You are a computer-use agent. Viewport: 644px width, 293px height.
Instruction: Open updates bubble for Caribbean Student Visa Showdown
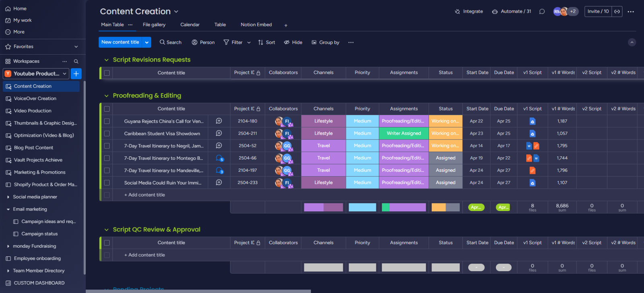tap(219, 133)
